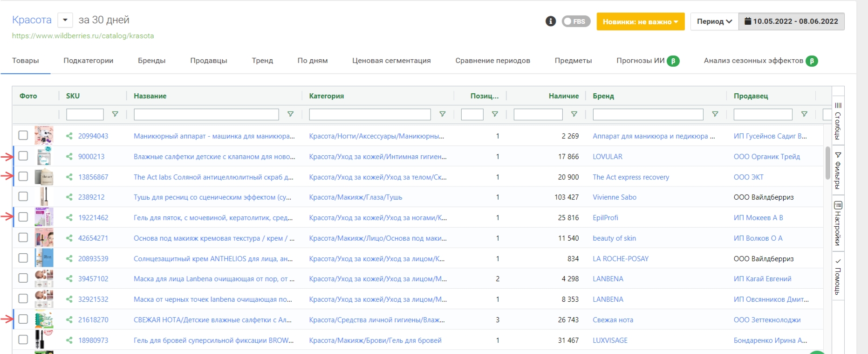
Task: Click the Название filter text field
Action: pos(206,114)
